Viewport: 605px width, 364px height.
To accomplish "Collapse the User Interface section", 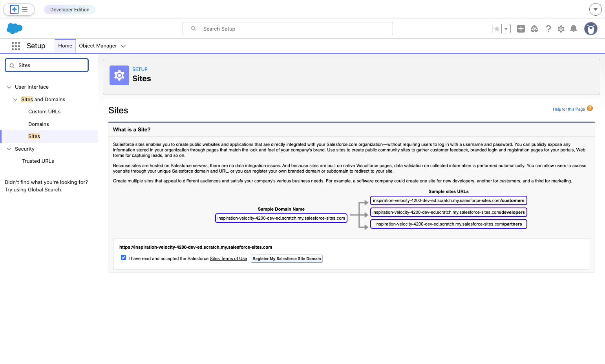I will 9,87.
